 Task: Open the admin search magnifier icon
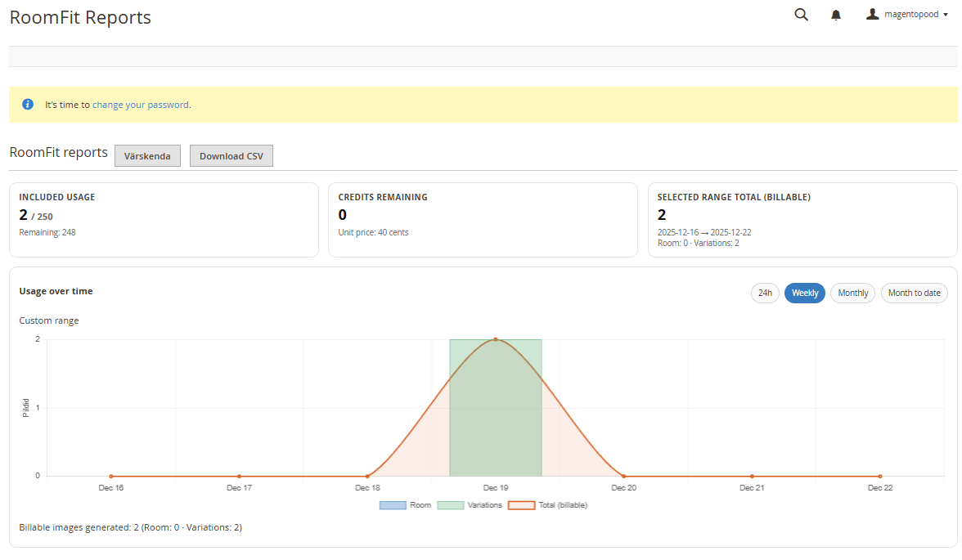pos(802,15)
